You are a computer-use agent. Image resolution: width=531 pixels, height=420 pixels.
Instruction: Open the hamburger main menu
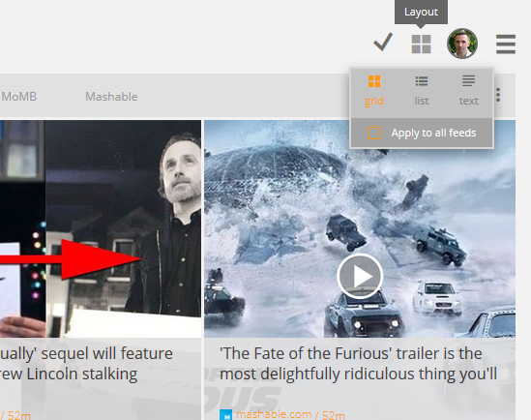click(x=506, y=45)
